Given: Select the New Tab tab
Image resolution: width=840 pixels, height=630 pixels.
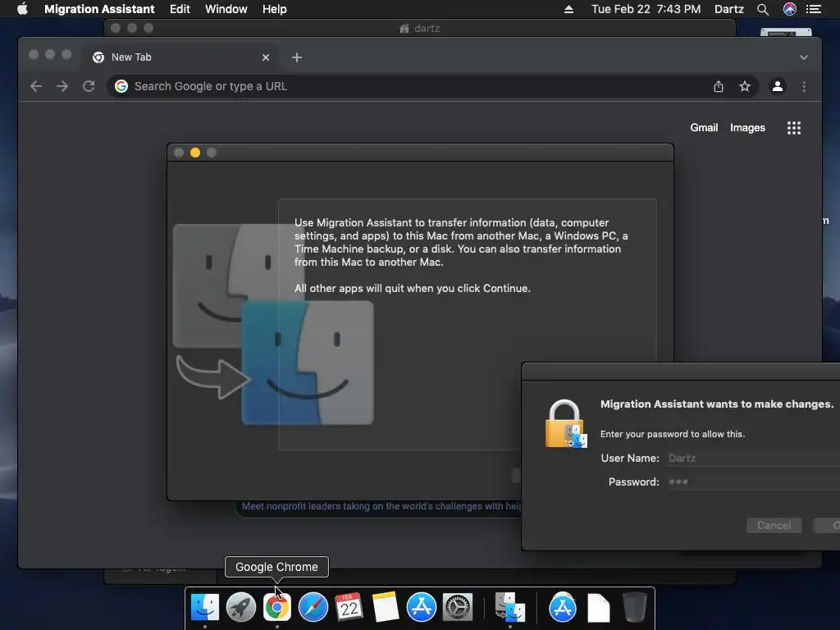Looking at the screenshot, I should tap(180, 57).
